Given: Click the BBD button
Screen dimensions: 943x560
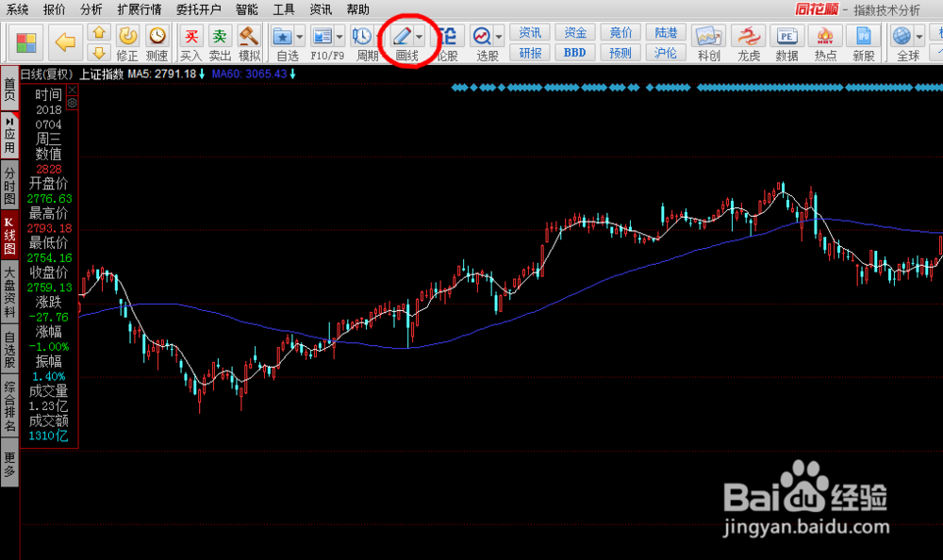Looking at the screenshot, I should tap(575, 53).
